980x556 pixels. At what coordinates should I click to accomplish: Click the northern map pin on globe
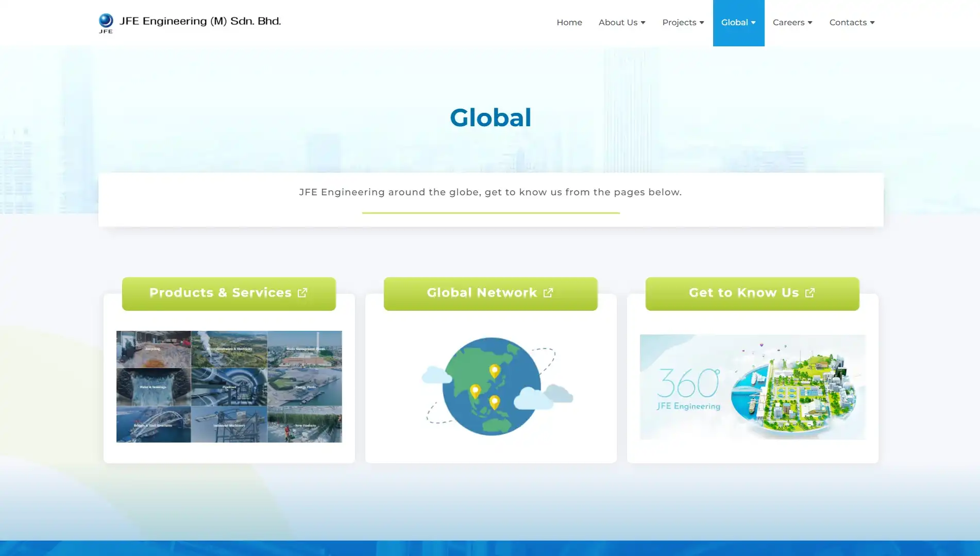coord(494,371)
